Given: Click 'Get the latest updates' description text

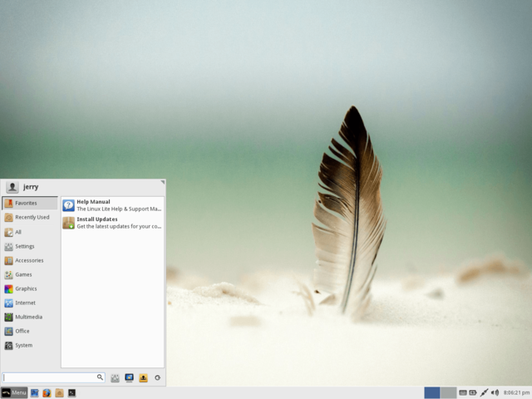Looking at the screenshot, I should 119,226.
